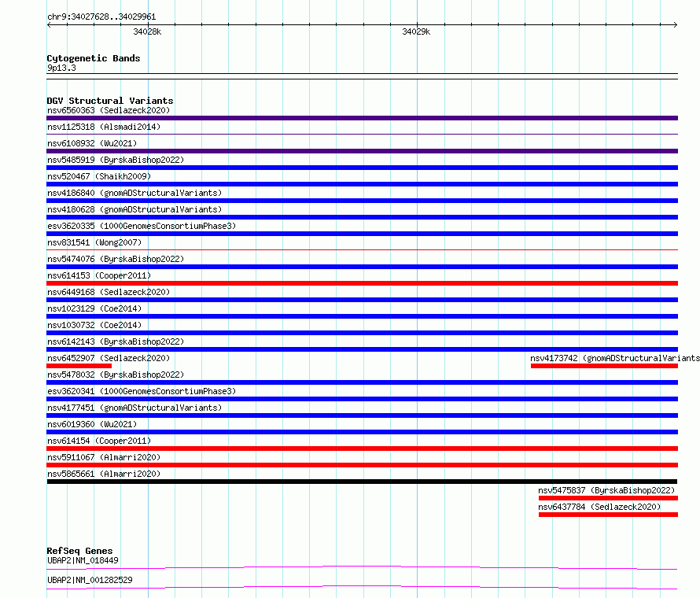700x598 pixels.
Task: Click the red nsv6437784 variant bar
Action: tap(608, 515)
